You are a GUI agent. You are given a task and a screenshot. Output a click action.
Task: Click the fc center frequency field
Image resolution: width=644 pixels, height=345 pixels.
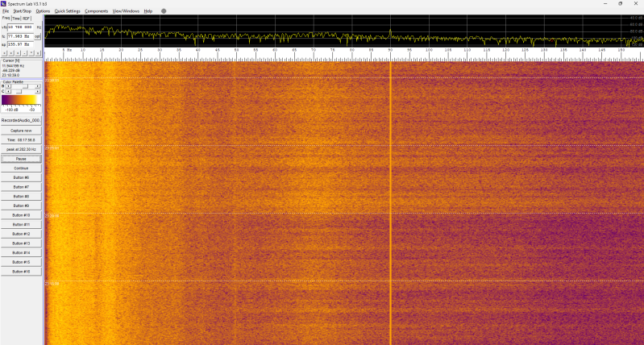[20, 36]
